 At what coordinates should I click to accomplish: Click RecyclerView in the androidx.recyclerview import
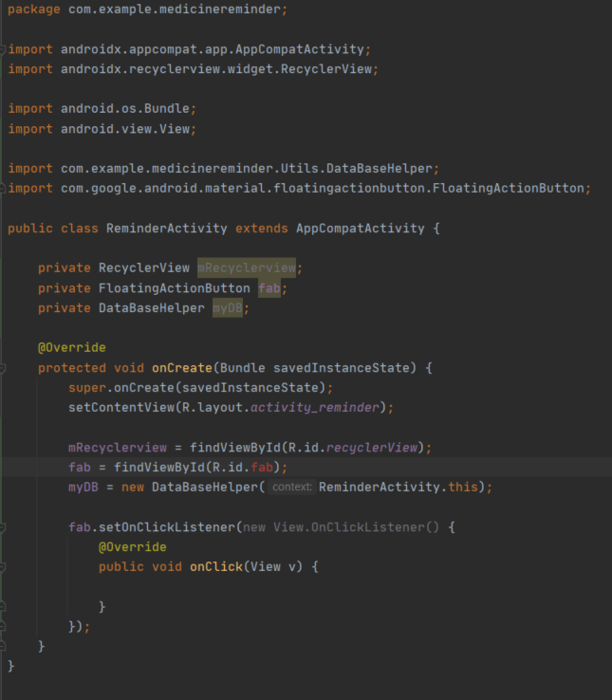coord(326,68)
